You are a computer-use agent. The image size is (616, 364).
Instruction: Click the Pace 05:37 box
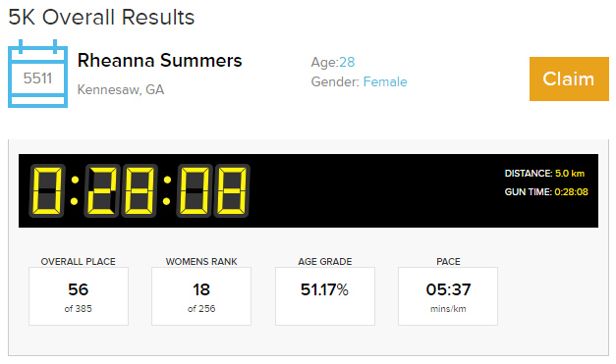(448, 296)
